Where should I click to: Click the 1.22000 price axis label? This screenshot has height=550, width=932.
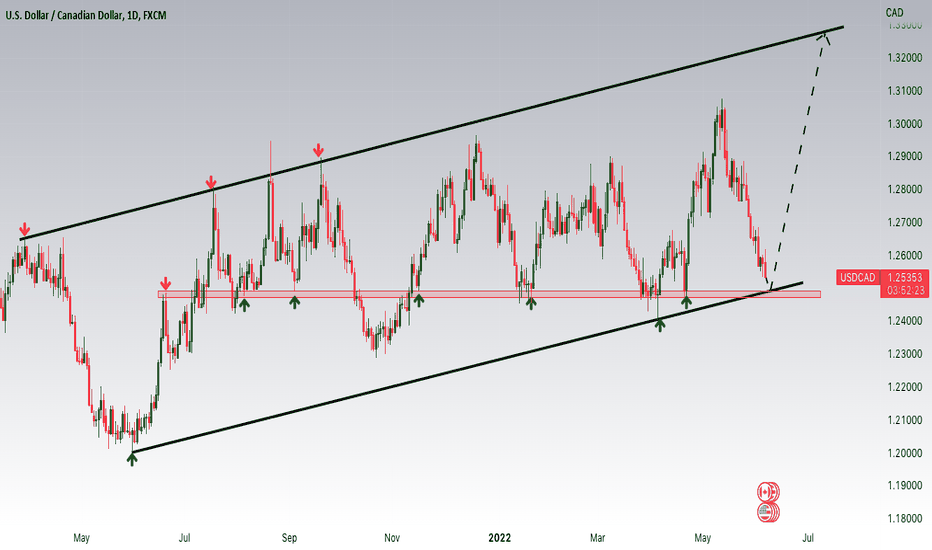[x=905, y=387]
